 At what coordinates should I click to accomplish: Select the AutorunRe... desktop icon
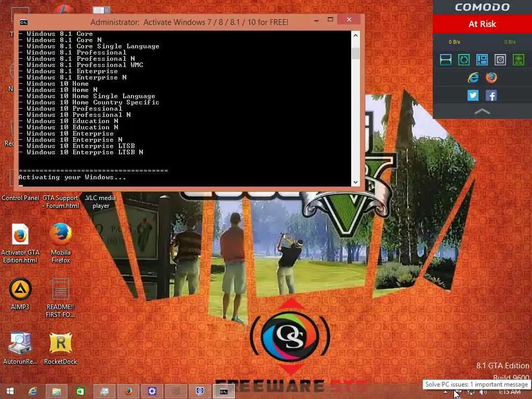(20, 349)
